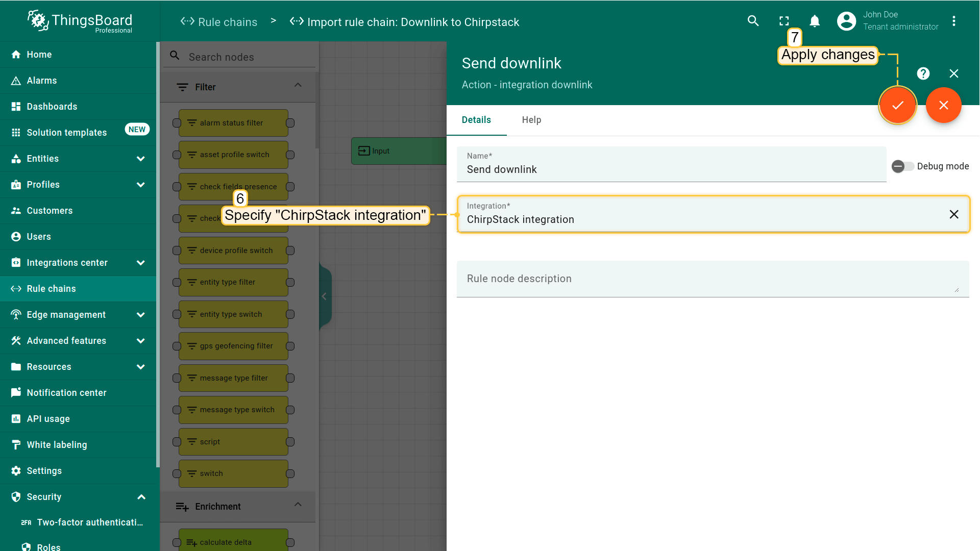This screenshot has height=551, width=980.
Task: Collapse the node library panel arrow
Action: [324, 296]
